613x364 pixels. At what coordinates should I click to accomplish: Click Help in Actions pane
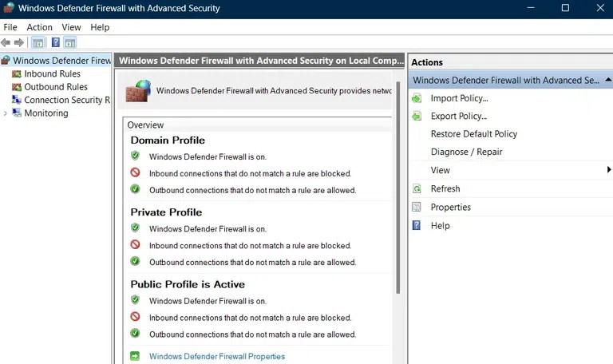click(441, 226)
